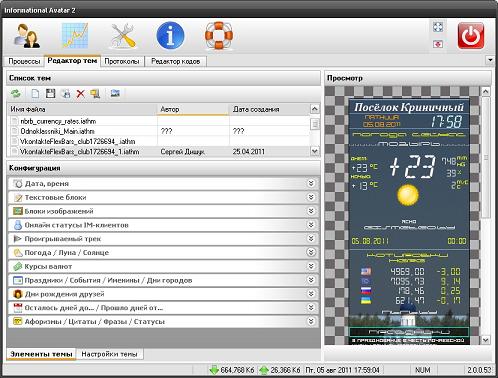Expand the Погода / Луна / Солнце section
498x378 pixels.
(311, 252)
